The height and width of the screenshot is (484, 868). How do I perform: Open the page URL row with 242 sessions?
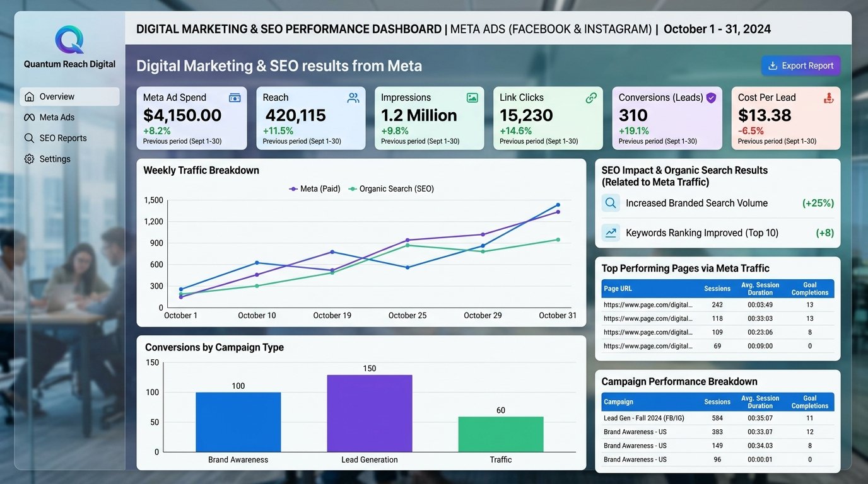pos(718,305)
